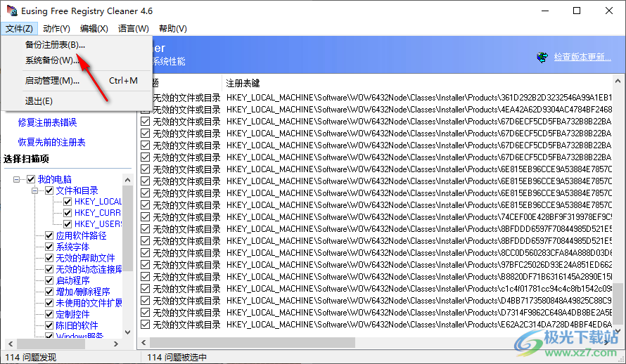Screen dimensions: 626x364
Task: Uncheck the HKEY_USER scan item
Action: (x=68, y=224)
